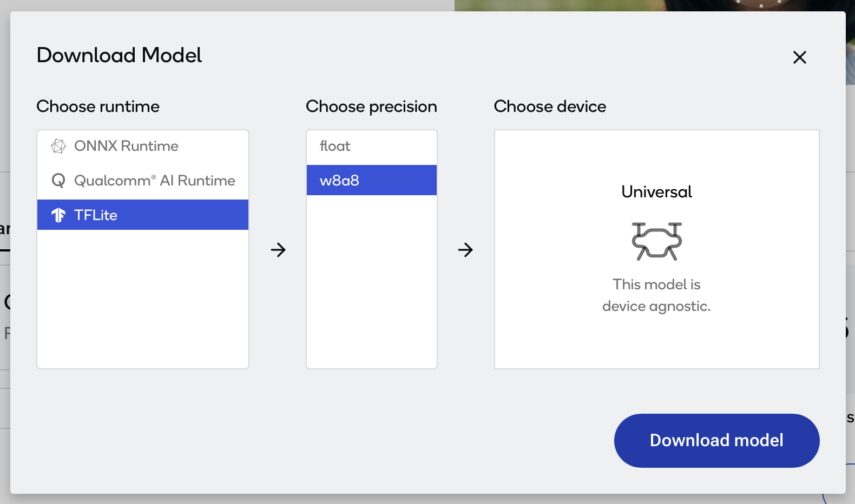This screenshot has width=855, height=504.
Task: Click empty area in runtime list
Action: (143, 303)
